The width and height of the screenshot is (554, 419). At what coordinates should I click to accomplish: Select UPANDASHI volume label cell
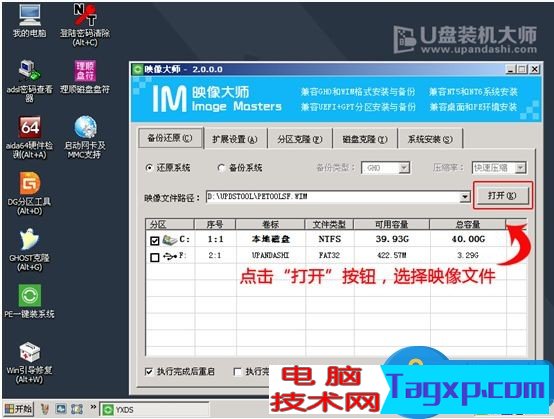pos(271,255)
